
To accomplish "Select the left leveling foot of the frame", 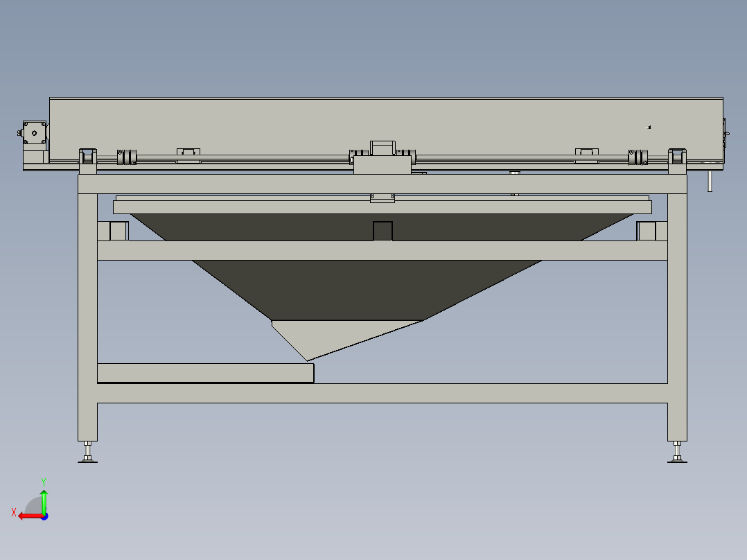I will 87,452.
